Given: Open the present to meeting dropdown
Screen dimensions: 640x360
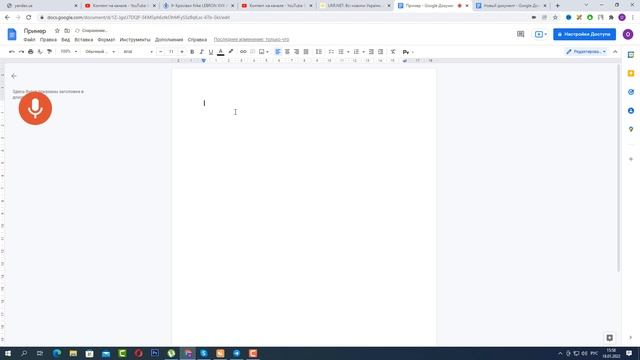Looking at the screenshot, I should tap(541, 34).
